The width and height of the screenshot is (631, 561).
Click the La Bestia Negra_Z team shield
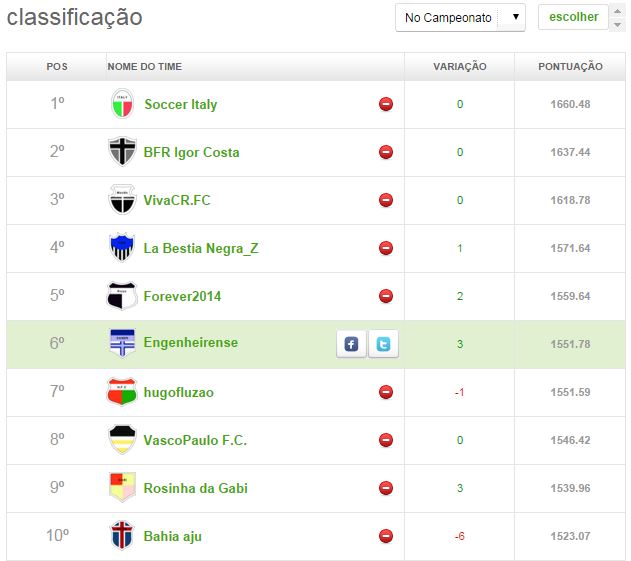tap(121, 247)
